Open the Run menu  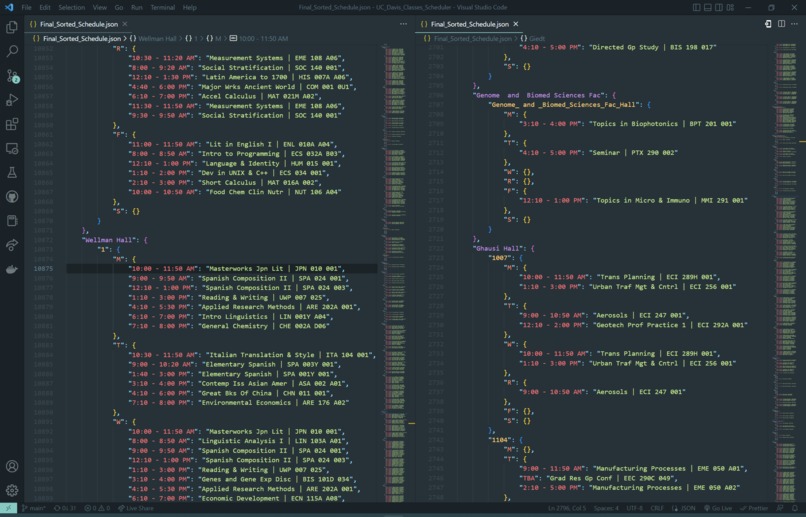[137, 7]
